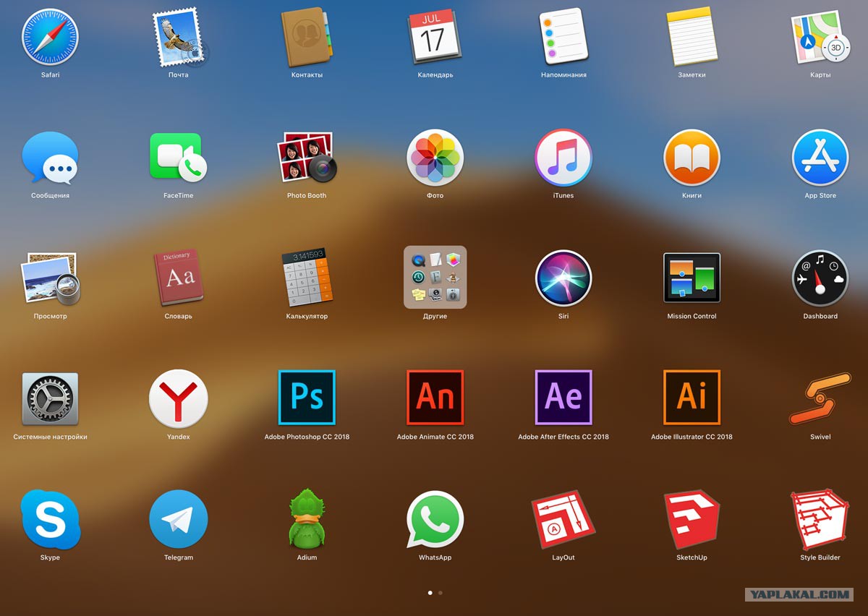Open the App Store icon
The height and width of the screenshot is (616, 868).
point(820,158)
